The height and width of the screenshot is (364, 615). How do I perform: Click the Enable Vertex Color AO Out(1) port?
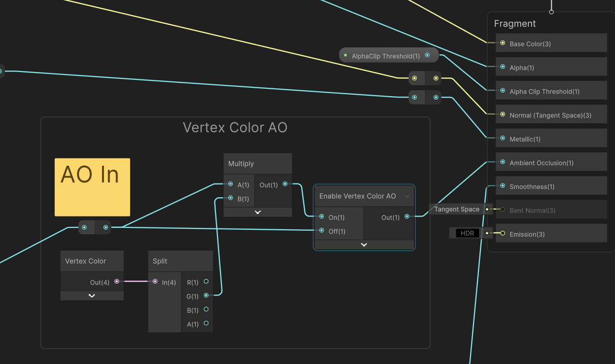tap(407, 217)
